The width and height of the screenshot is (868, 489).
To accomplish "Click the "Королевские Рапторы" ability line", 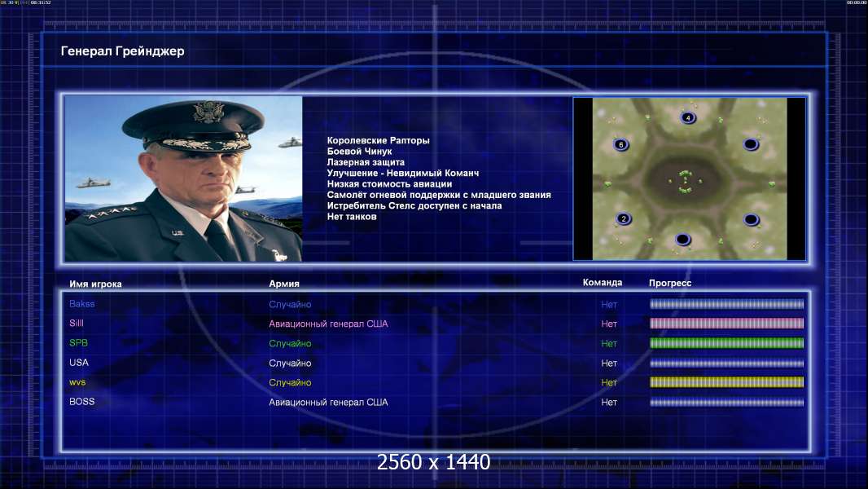I will 378,141.
